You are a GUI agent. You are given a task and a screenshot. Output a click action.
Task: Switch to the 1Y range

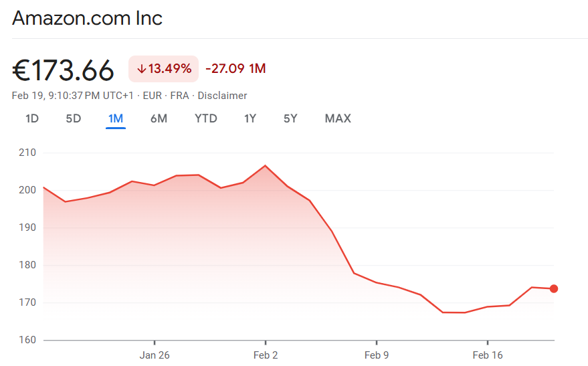point(250,118)
